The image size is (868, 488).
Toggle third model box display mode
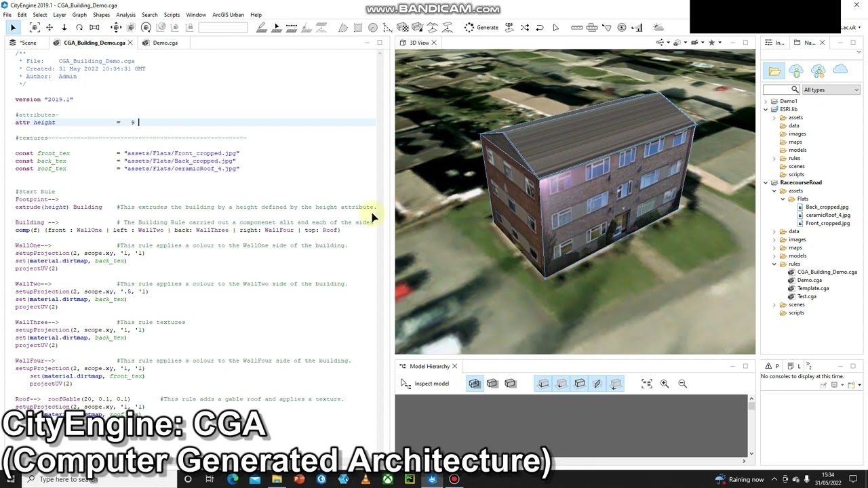(510, 384)
